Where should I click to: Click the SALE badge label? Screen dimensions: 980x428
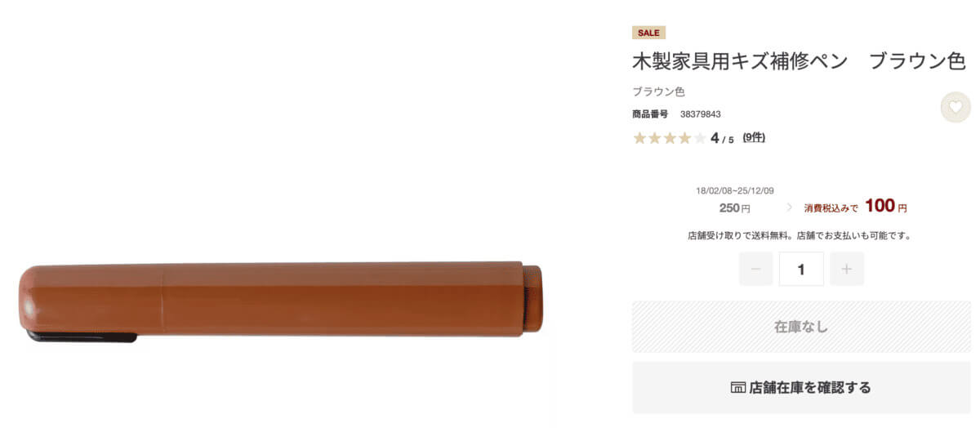[648, 33]
